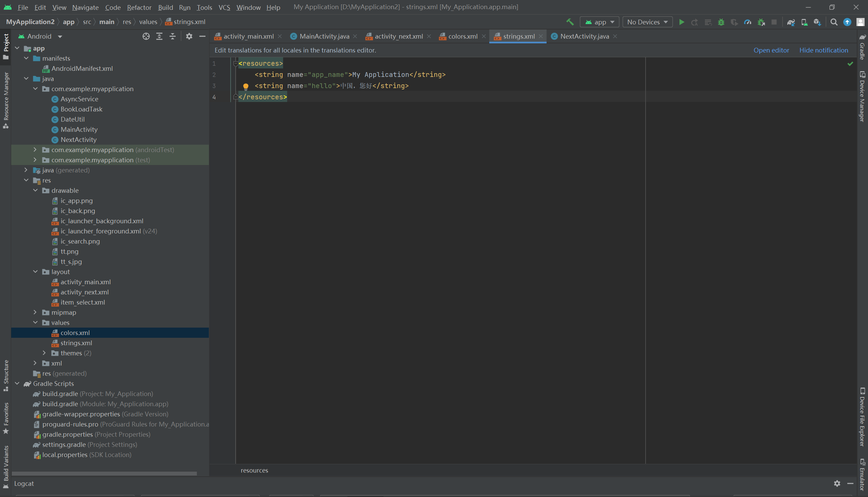Toggle the Resource Manager side panel
The image size is (868, 497).
[x=6, y=99]
